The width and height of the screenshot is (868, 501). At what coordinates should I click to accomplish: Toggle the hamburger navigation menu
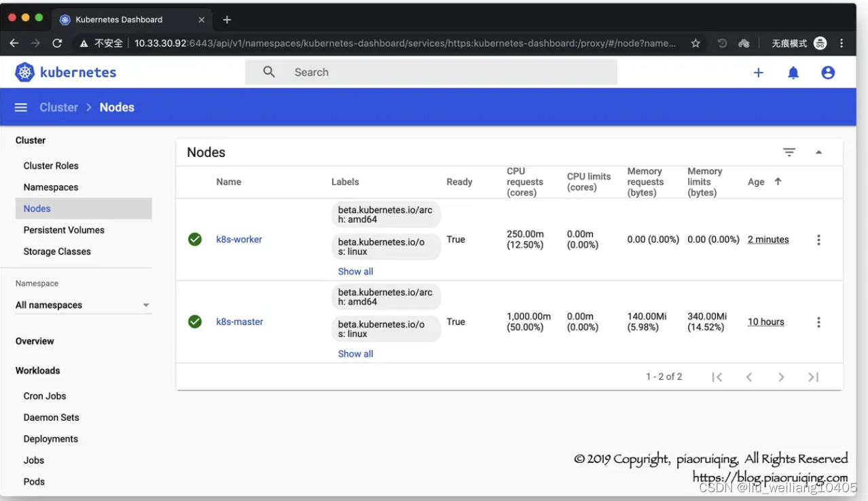(21, 107)
